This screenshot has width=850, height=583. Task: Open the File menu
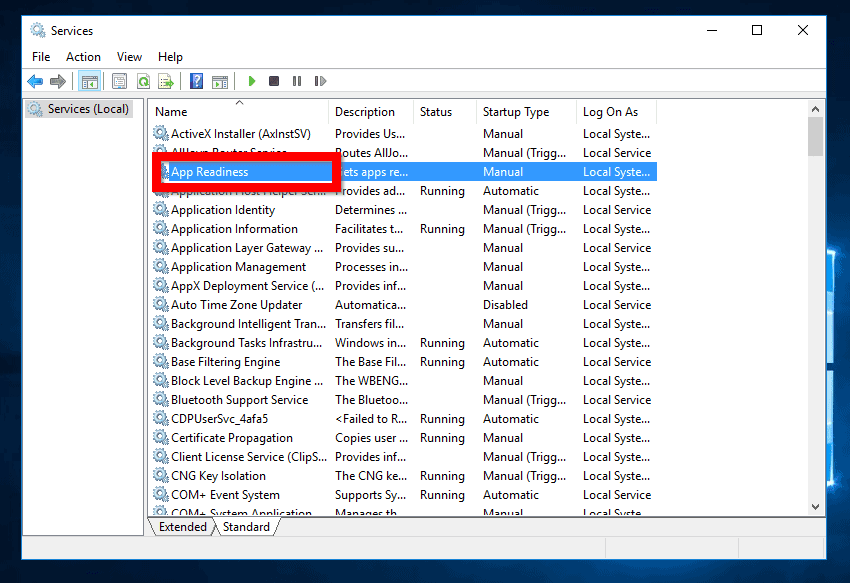point(41,57)
